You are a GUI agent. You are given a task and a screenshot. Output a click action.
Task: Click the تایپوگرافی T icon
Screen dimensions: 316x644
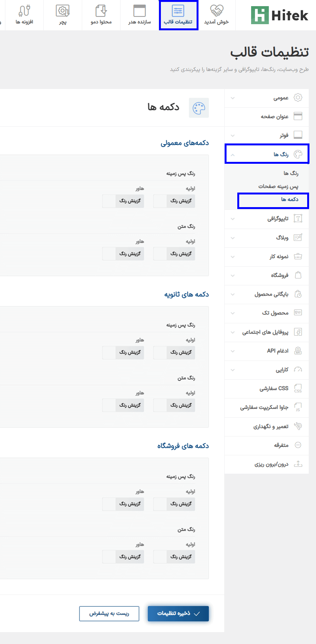coord(298,219)
